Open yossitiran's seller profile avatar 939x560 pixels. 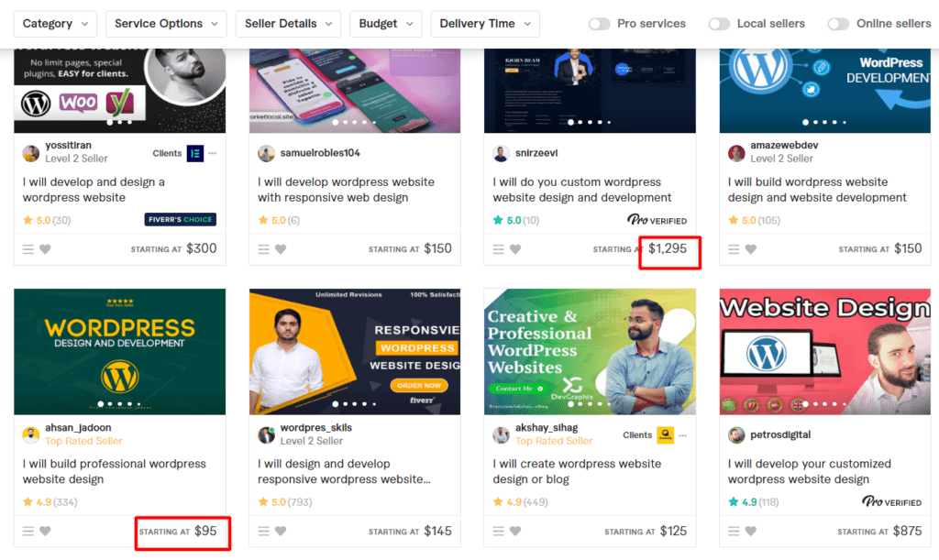click(x=31, y=153)
